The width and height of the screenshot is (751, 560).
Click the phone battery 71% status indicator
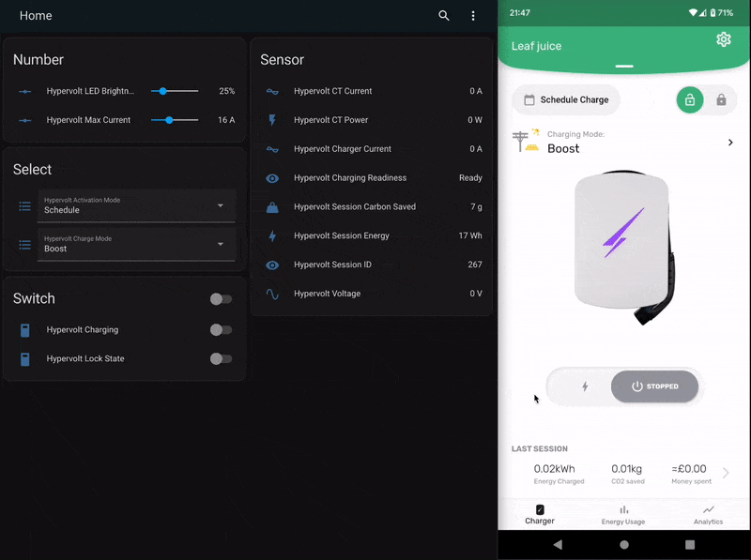(722, 13)
